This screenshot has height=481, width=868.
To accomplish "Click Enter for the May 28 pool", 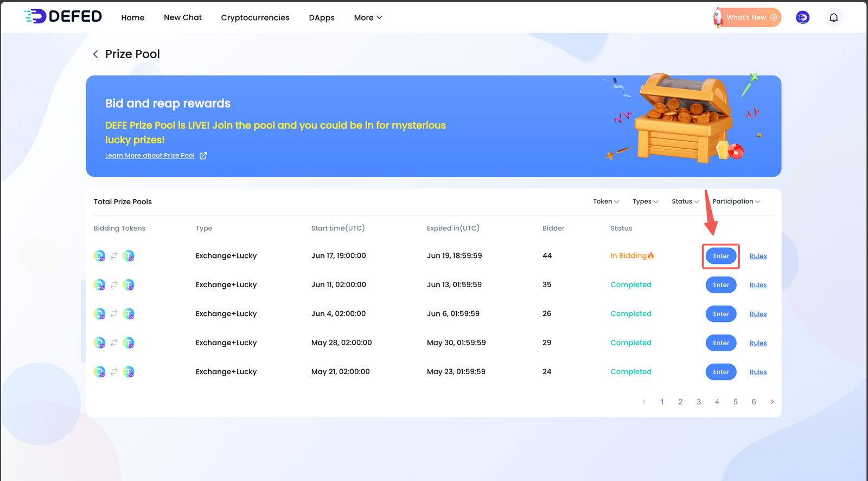I will tap(721, 343).
